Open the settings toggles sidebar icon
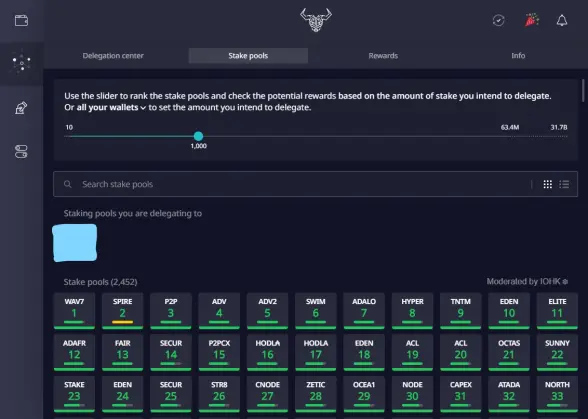Screen dimensions: 588x419 click(x=21, y=152)
